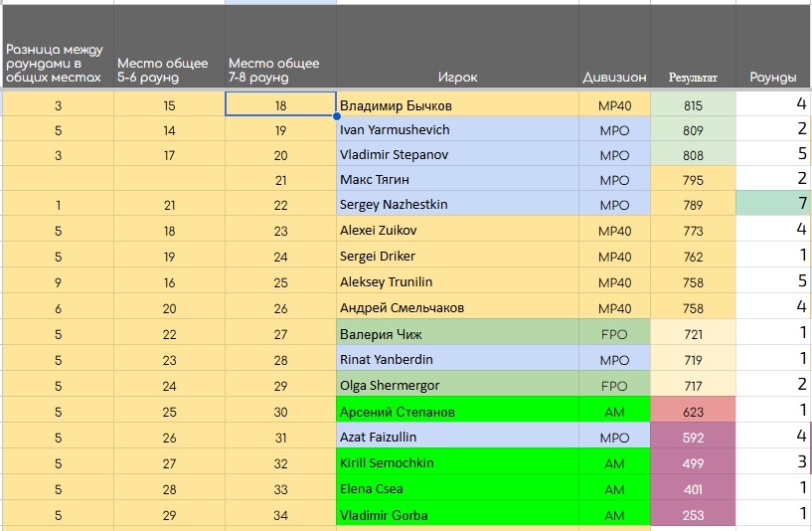812x531 pixels.
Task: Select header "Разница между раундами в общих местах"
Action: click(x=58, y=46)
